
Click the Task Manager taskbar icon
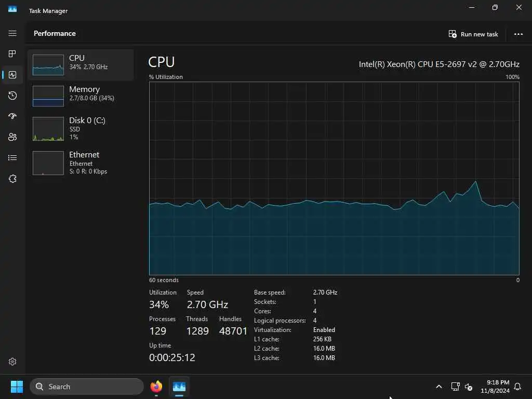click(x=179, y=387)
